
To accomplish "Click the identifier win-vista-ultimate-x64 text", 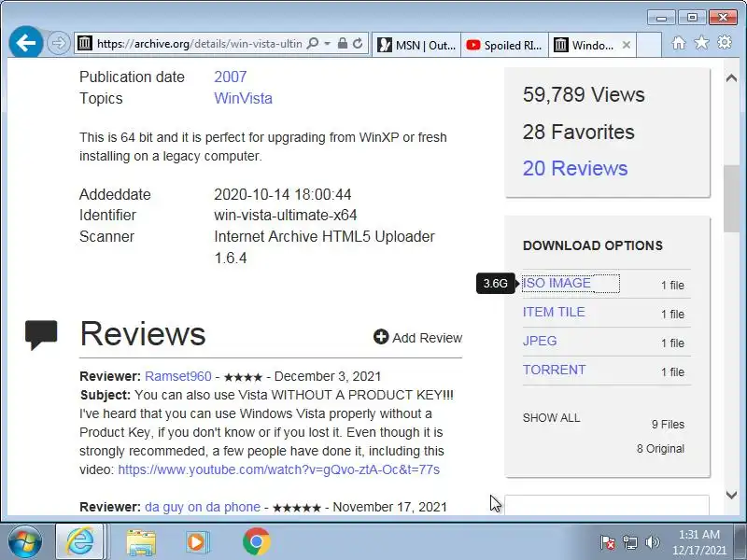I will tap(286, 215).
